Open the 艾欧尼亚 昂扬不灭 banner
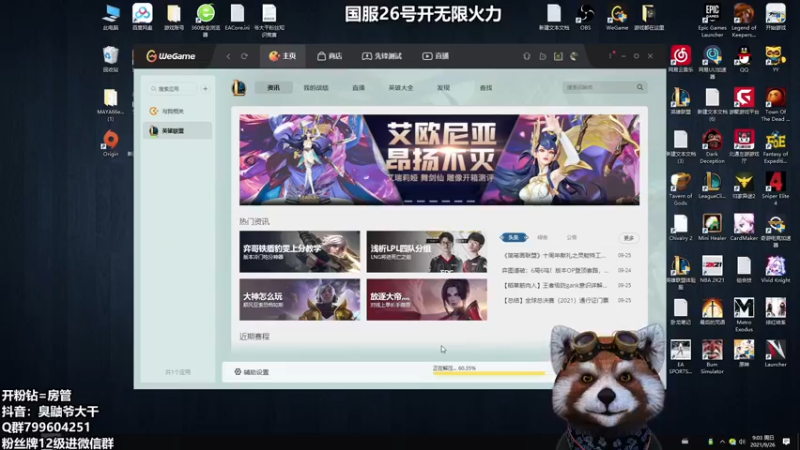 [439, 159]
